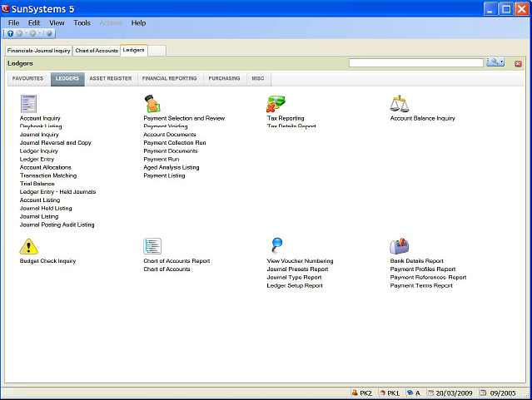Screen dimensions: 532x400
Task: Click the PK2 user status icon
Action: tap(355, 393)
